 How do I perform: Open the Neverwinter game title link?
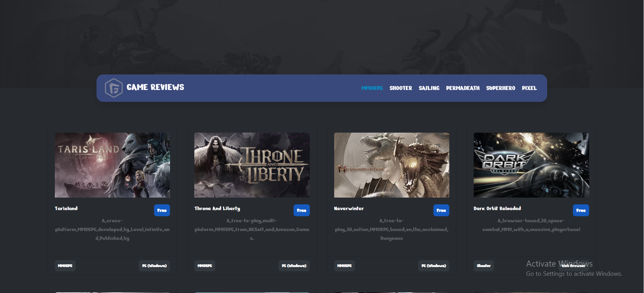tap(349, 208)
